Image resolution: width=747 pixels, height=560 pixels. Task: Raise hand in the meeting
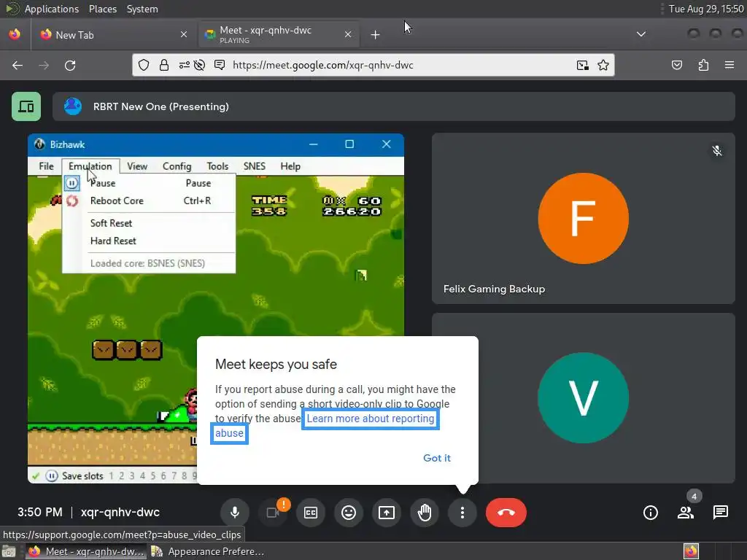coord(425,513)
